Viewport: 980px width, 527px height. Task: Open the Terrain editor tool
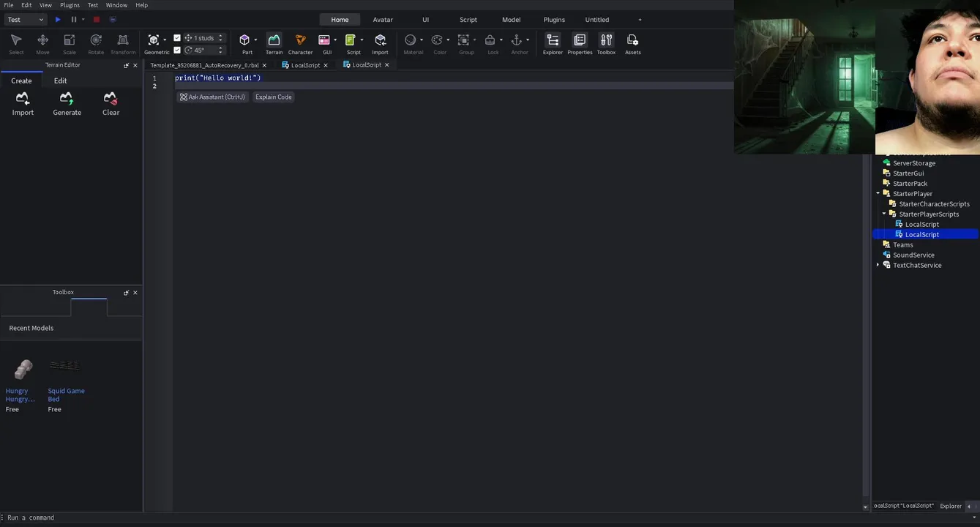tap(274, 43)
